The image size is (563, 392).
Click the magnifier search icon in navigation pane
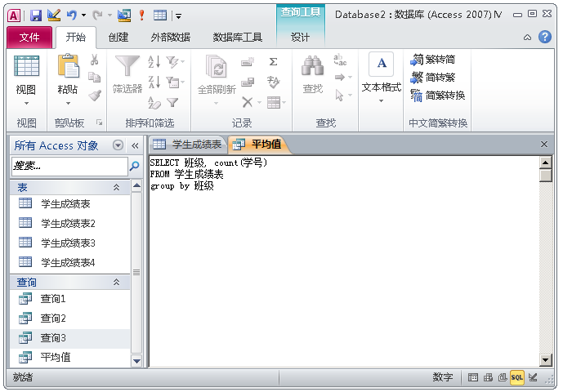[134, 166]
